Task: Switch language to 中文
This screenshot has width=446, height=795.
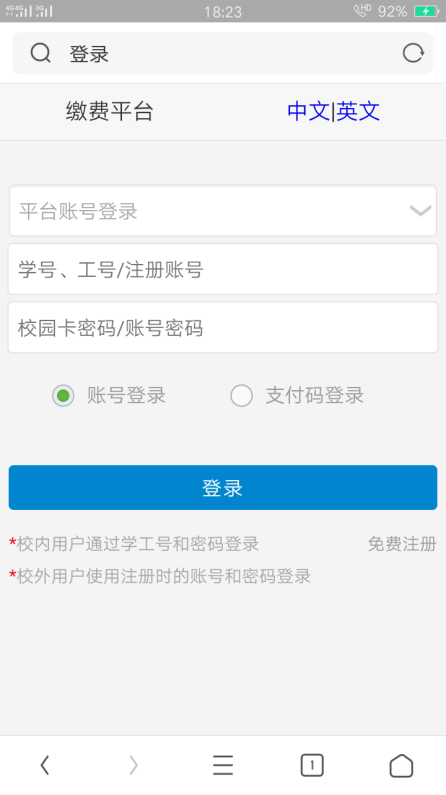Action: (x=308, y=111)
